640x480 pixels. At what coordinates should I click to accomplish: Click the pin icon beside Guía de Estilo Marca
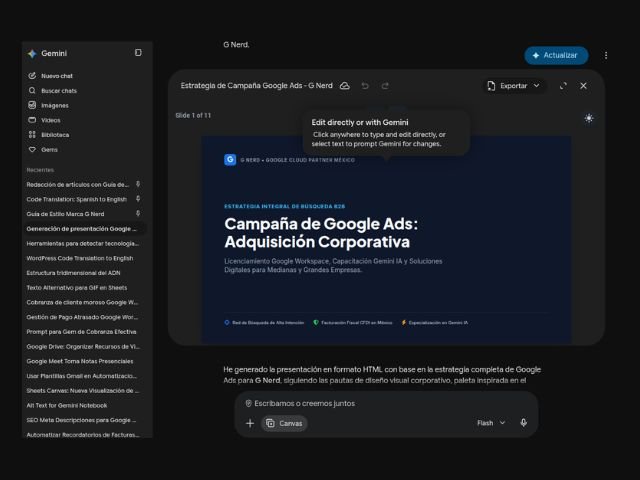(x=138, y=213)
